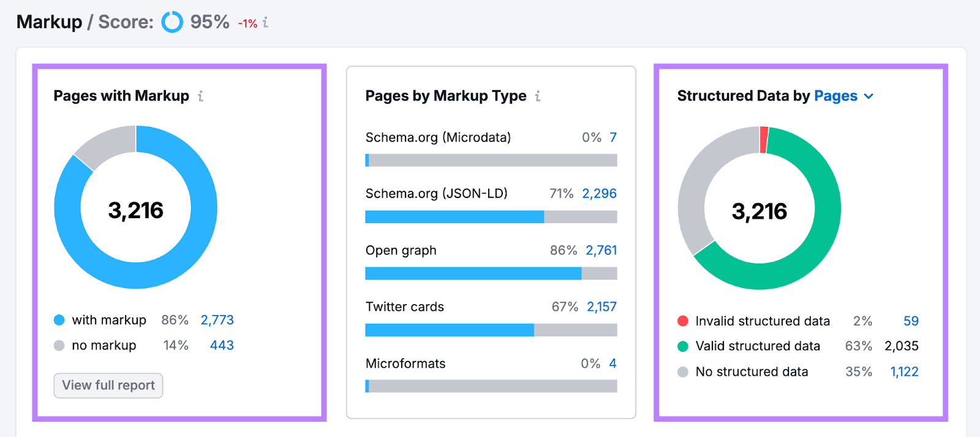Image resolution: width=980 pixels, height=437 pixels.
Task: Open the 59 invalid structured data link
Action: tap(911, 321)
